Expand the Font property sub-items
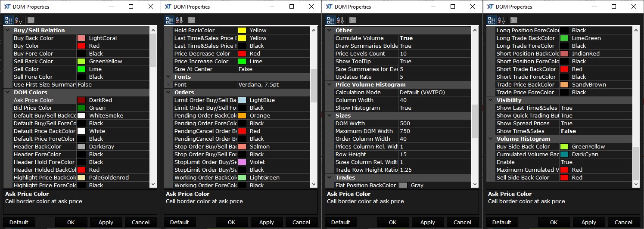Image resolution: width=644 pixels, height=229 pixels. click(168, 85)
